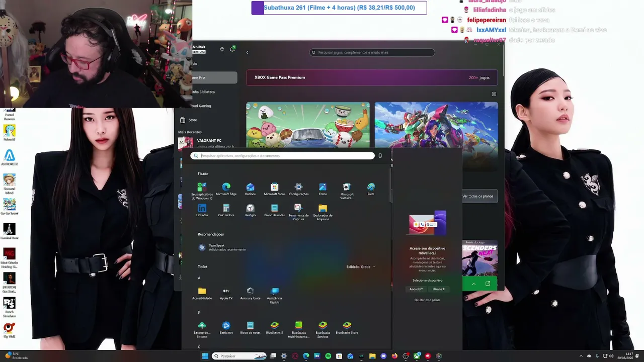The image size is (644, 362).
Task: Open pinned Bloco de notas
Action: 274,210
